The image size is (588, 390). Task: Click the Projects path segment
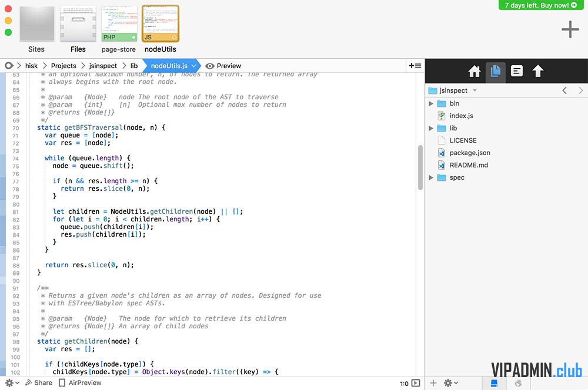point(64,66)
